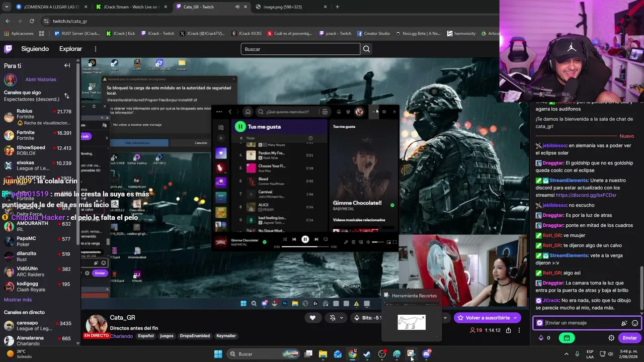Open Siguiendo in Twitch navigation

(x=35, y=49)
